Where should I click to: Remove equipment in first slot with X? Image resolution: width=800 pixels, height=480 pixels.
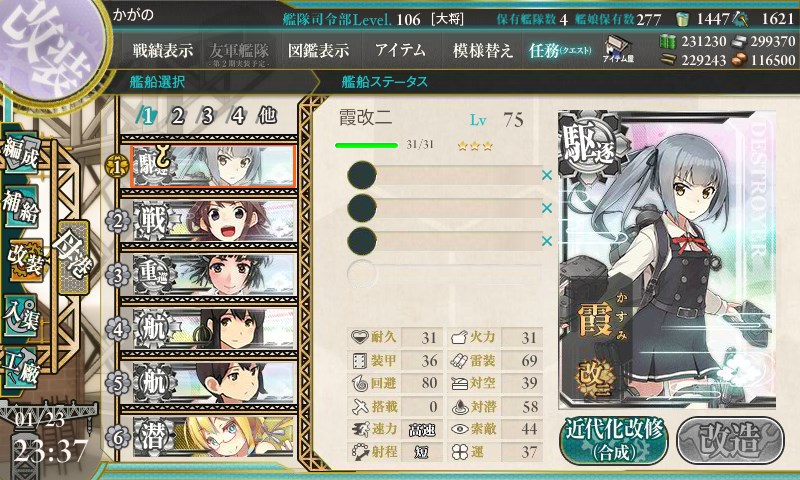coord(547,175)
